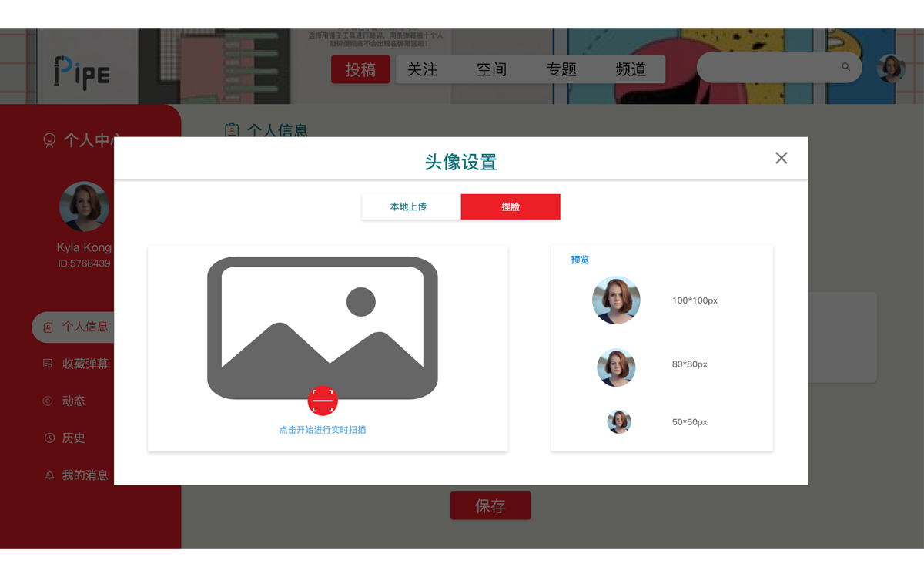
Task: Click the 历史 clock icon
Action: [x=49, y=438]
